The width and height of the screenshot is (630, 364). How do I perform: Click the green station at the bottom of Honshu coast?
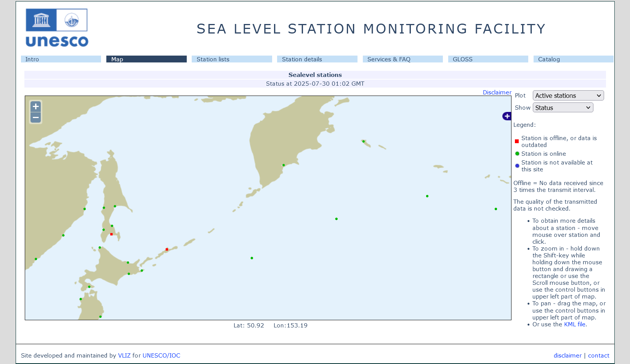coord(100,317)
